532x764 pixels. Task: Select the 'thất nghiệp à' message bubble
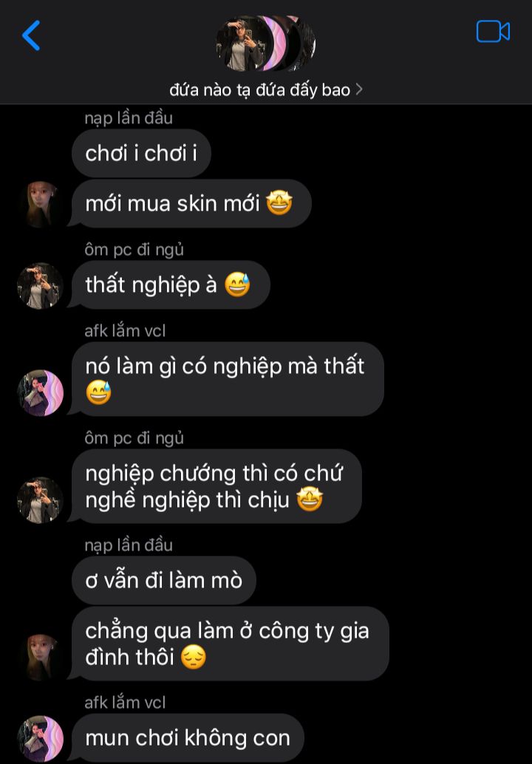[171, 285]
